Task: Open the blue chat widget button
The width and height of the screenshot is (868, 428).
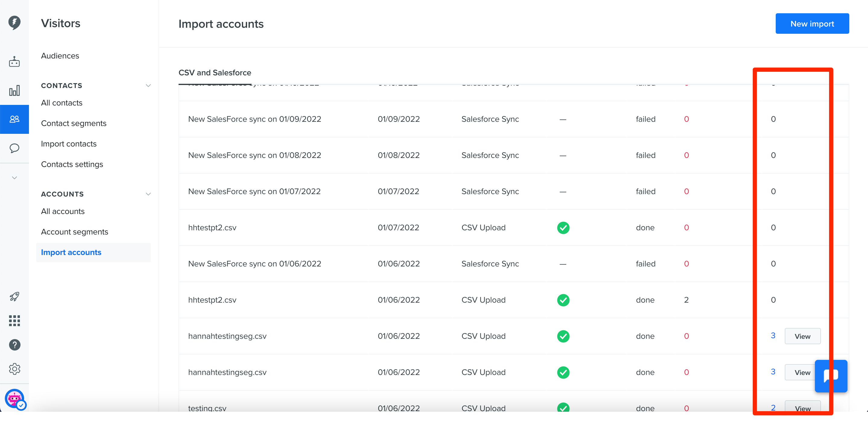Action: coord(831,376)
